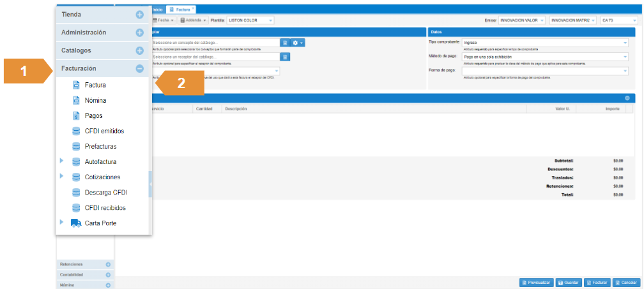Click the Carta Porte truck icon

pyautogui.click(x=76, y=223)
